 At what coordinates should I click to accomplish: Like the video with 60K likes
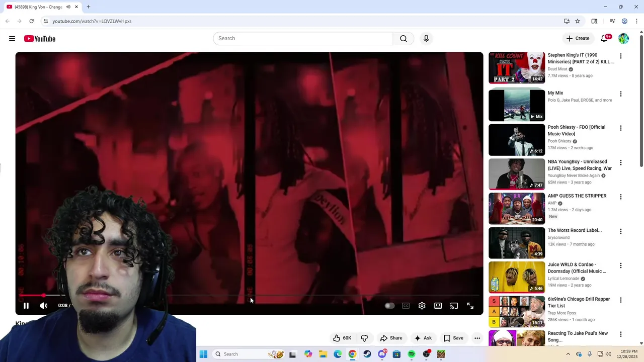(342, 338)
